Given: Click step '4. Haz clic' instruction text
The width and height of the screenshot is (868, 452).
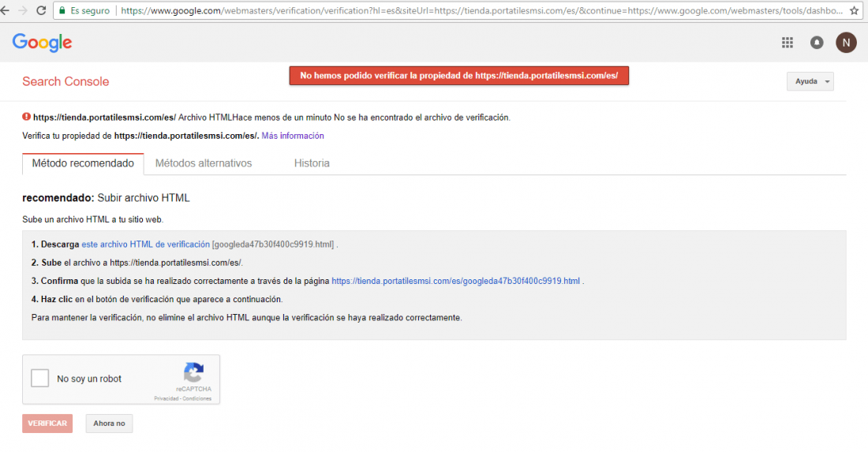Looking at the screenshot, I should (157, 299).
